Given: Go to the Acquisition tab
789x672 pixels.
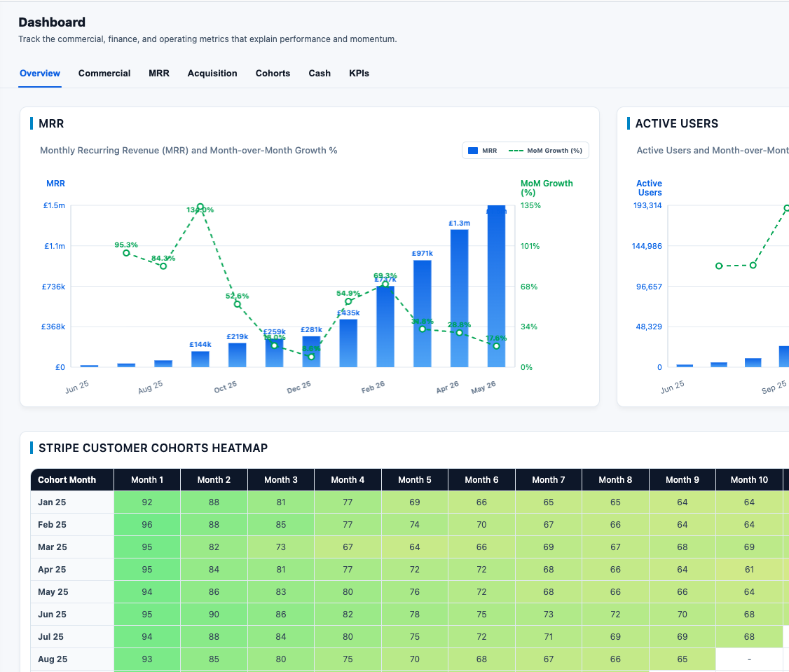Looking at the screenshot, I should (x=212, y=74).
